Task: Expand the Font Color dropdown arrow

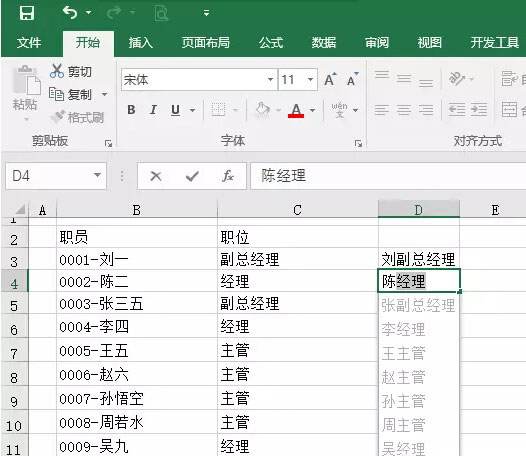Action: click(x=313, y=110)
